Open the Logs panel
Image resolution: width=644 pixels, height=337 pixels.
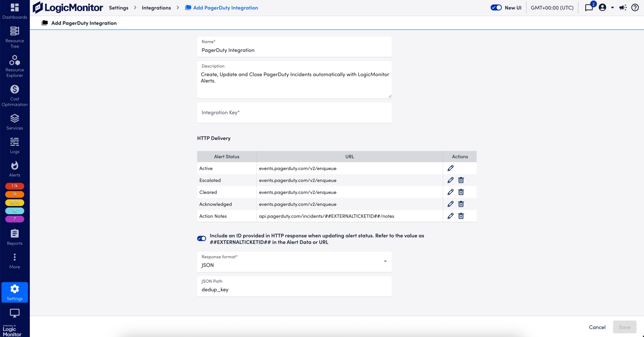coord(14,142)
